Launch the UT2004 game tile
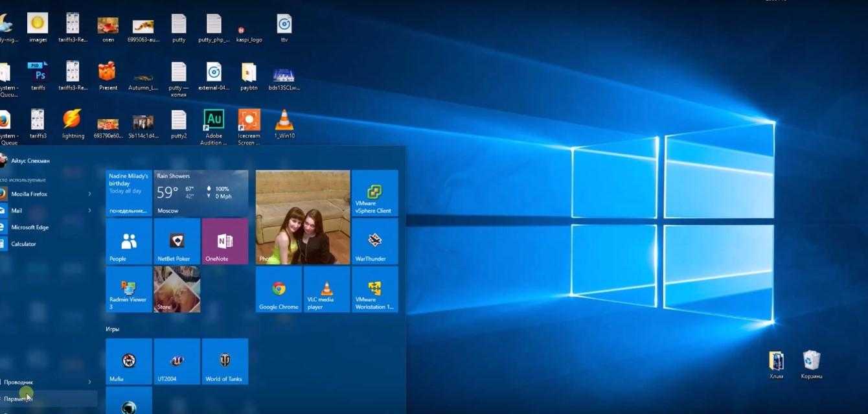Screen dimensions: 868x414 coord(177,362)
